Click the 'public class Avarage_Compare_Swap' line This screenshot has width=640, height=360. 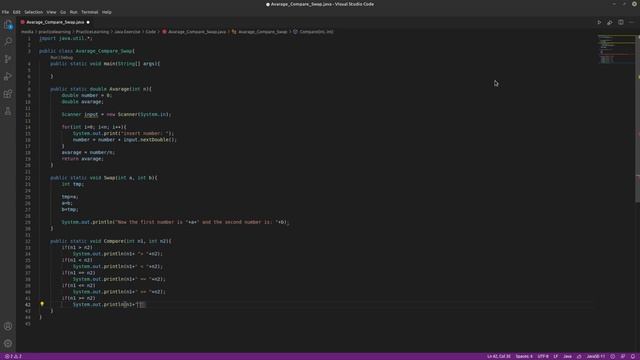point(87,51)
